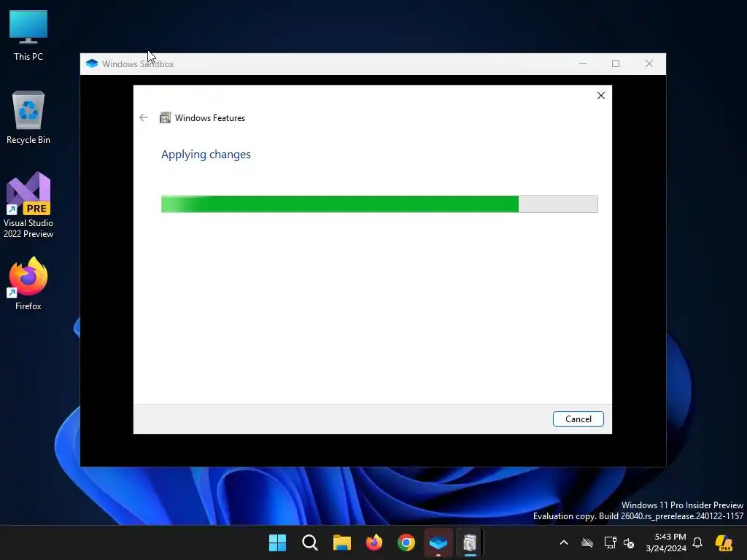Image resolution: width=747 pixels, height=560 pixels.
Task: Select the Firefox desktop shortcut
Action: point(28,284)
